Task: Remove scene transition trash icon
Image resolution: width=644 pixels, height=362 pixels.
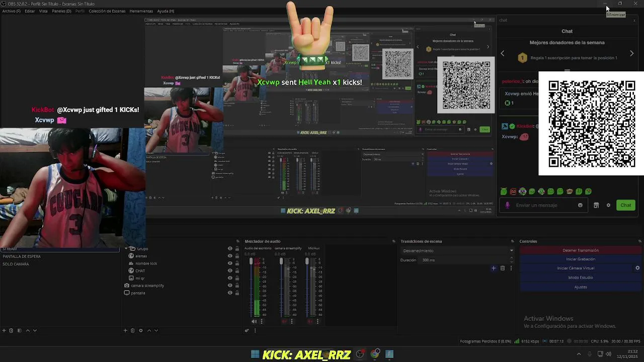Action: click(502, 268)
